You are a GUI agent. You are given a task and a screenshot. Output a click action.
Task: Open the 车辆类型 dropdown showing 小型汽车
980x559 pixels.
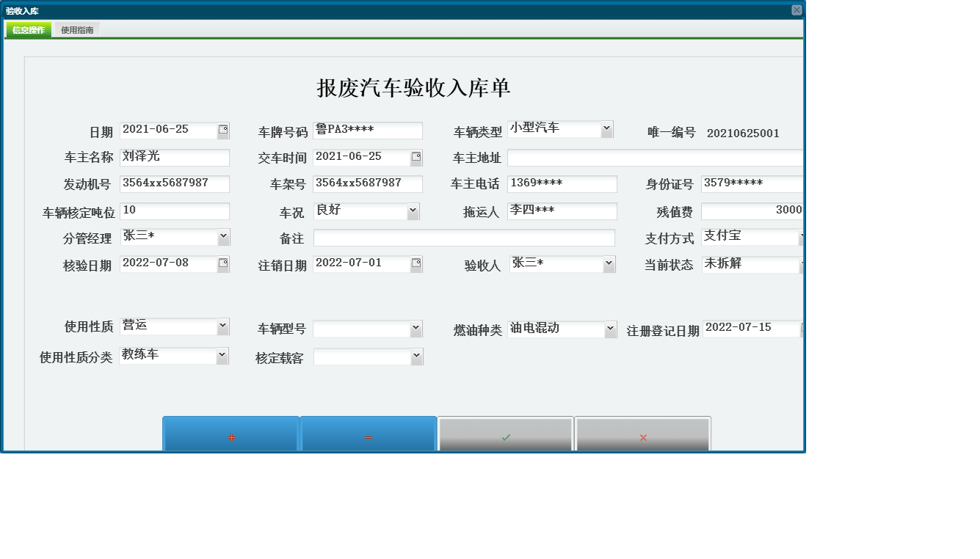pos(605,128)
